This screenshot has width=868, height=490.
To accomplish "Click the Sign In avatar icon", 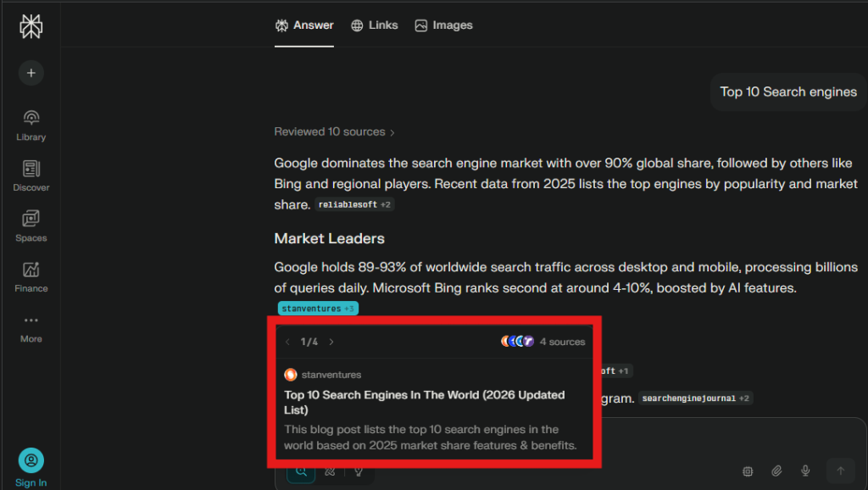I will tap(31, 460).
